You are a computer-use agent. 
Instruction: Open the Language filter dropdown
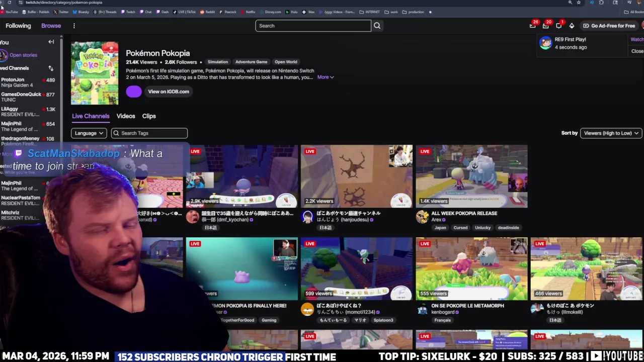(x=89, y=133)
